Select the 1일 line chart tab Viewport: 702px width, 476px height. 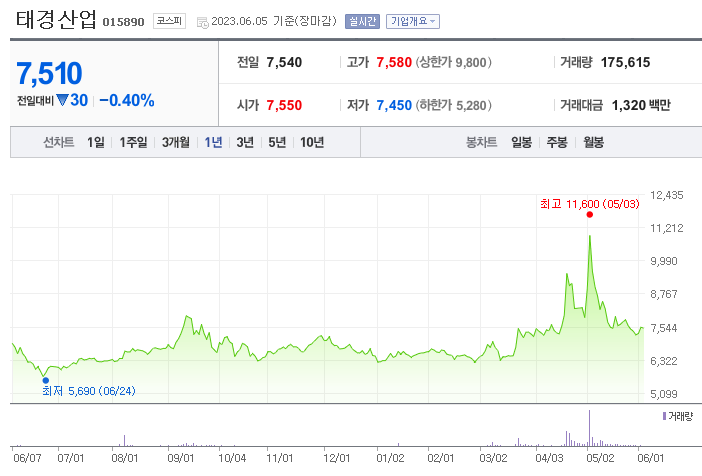(x=96, y=142)
